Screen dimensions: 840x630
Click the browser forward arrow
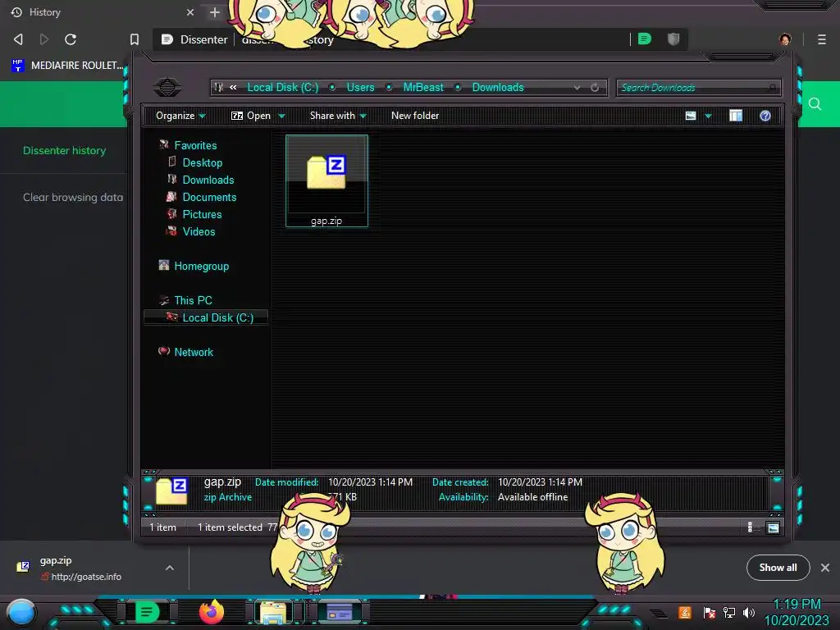pyautogui.click(x=44, y=39)
